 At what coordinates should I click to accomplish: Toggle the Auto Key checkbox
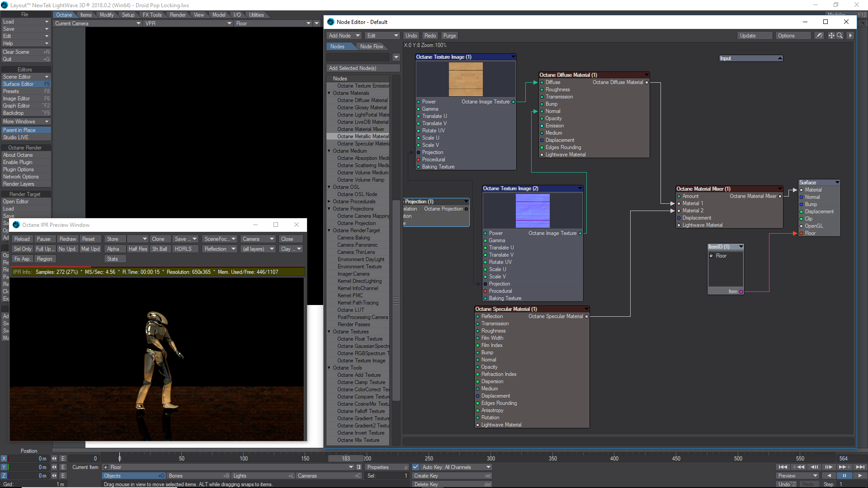click(x=415, y=467)
